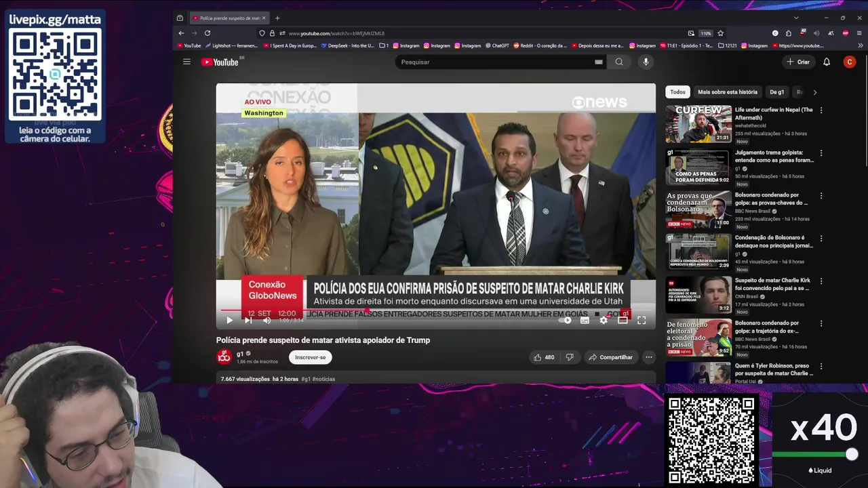Open options for 'Julgamento trama golpista' video
This screenshot has height=488, width=868.
(821, 152)
